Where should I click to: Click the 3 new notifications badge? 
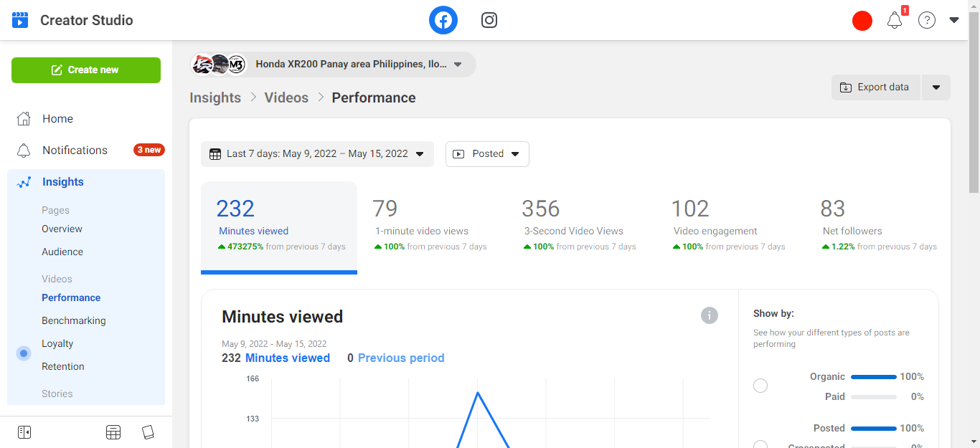coord(149,151)
